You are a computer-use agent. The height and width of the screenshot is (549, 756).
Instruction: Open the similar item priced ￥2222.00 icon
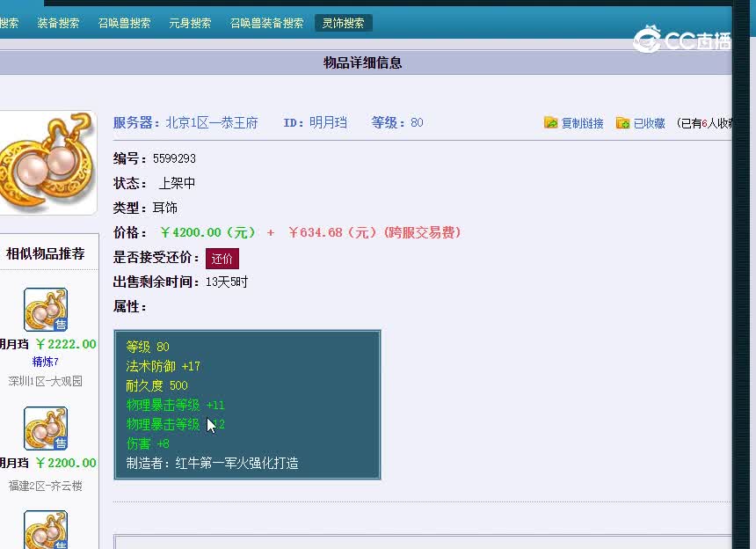point(46,310)
